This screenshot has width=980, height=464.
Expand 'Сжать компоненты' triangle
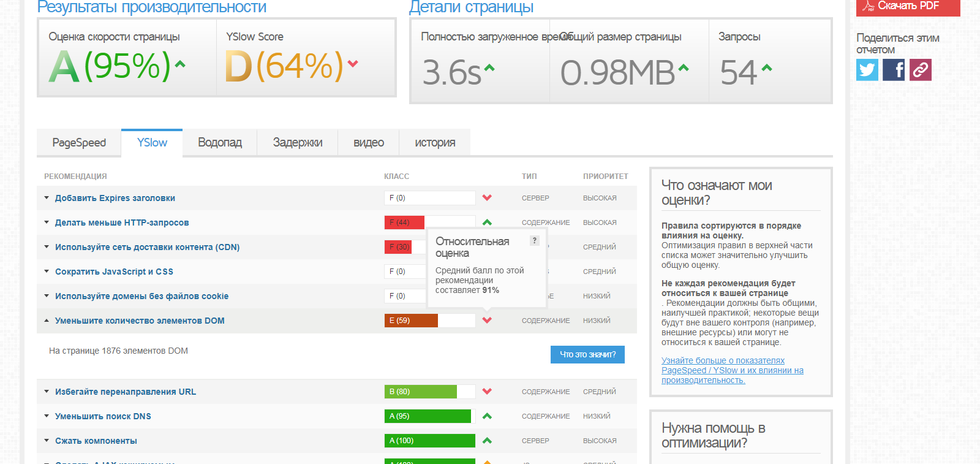point(47,441)
